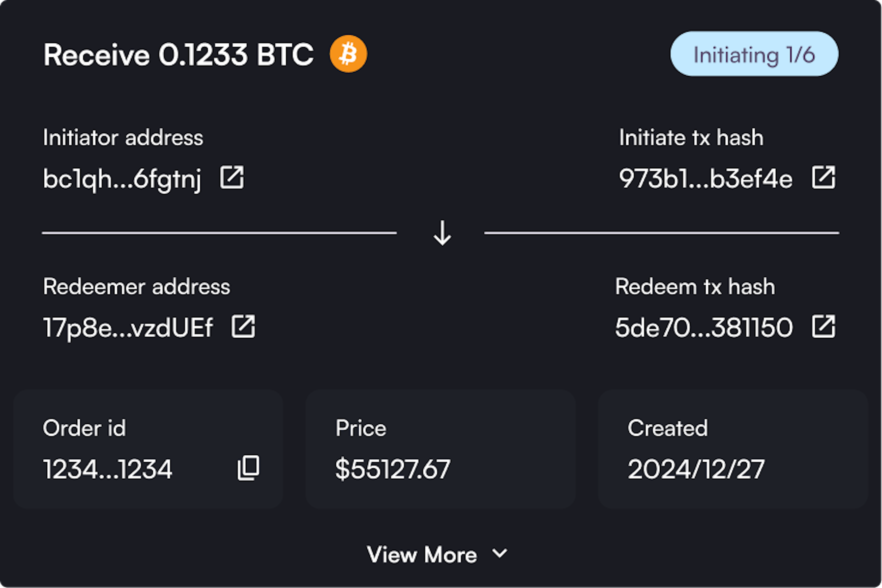Select the 973b1...b3ef4e transaction hash
Screen dimensions: 882x588
point(706,178)
